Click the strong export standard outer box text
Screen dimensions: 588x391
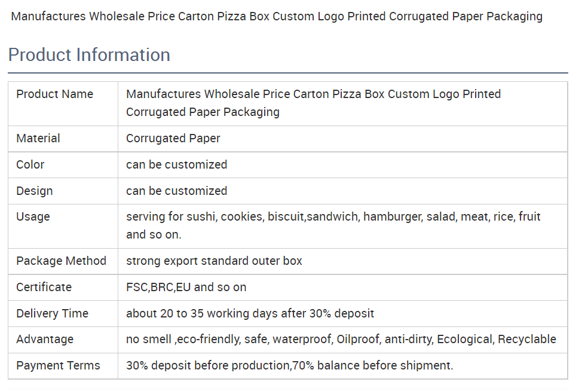[x=214, y=261]
